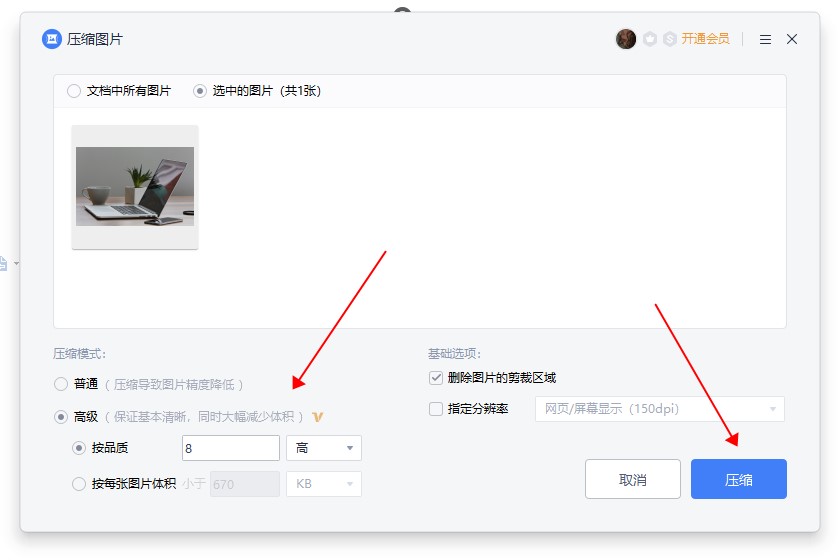Choose 高级 compression mode
Image resolution: width=840 pixels, height=560 pixels.
pos(61,416)
